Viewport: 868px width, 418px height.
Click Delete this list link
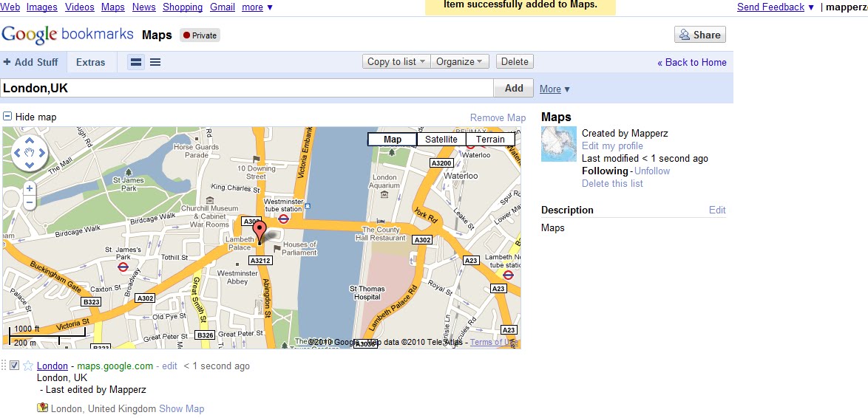click(612, 184)
